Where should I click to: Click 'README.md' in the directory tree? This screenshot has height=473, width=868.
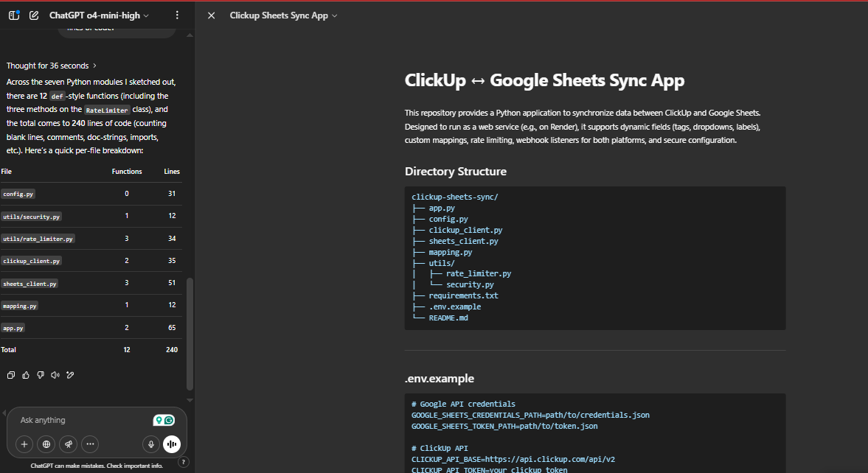coord(448,318)
